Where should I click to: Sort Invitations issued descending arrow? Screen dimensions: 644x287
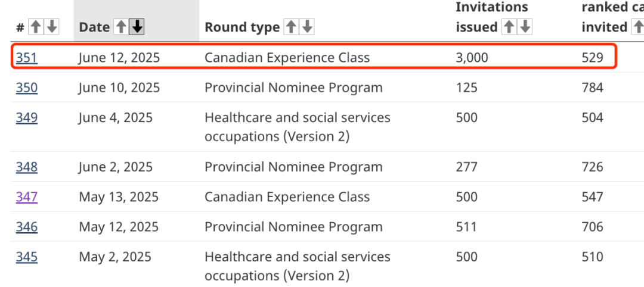tap(525, 27)
